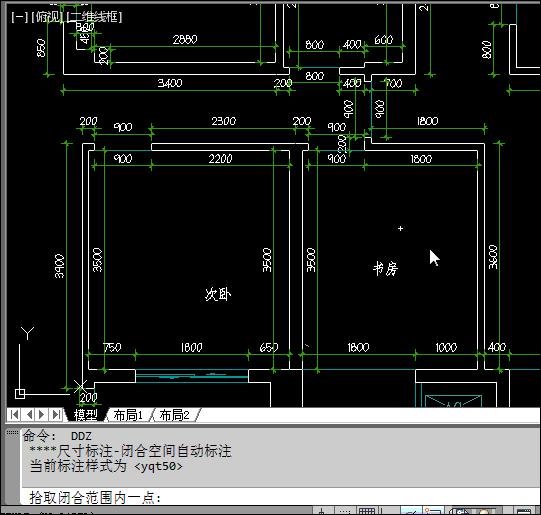The width and height of the screenshot is (541, 515).
Task: Click the 当前标注样式为 <yqt50> line
Action: pyautogui.click(x=106, y=466)
